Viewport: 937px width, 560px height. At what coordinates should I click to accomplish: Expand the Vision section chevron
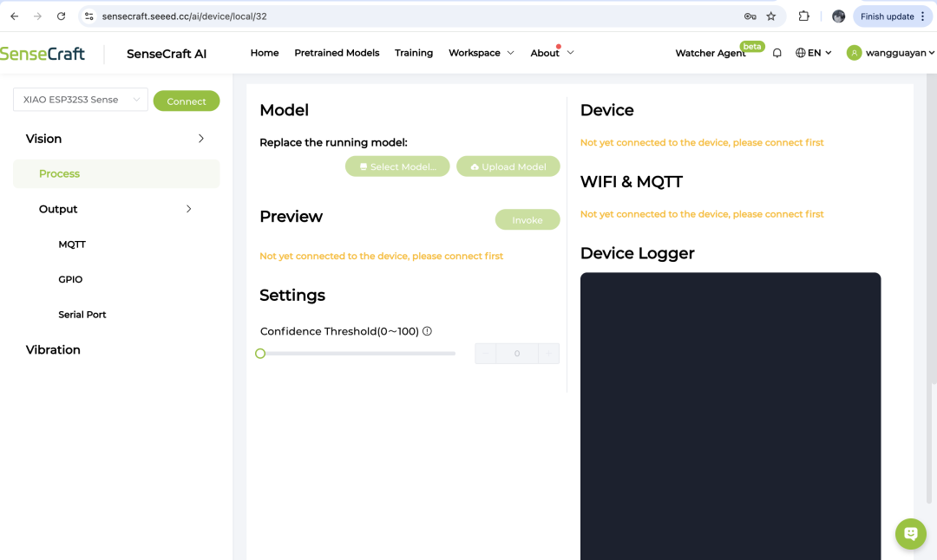click(x=200, y=139)
